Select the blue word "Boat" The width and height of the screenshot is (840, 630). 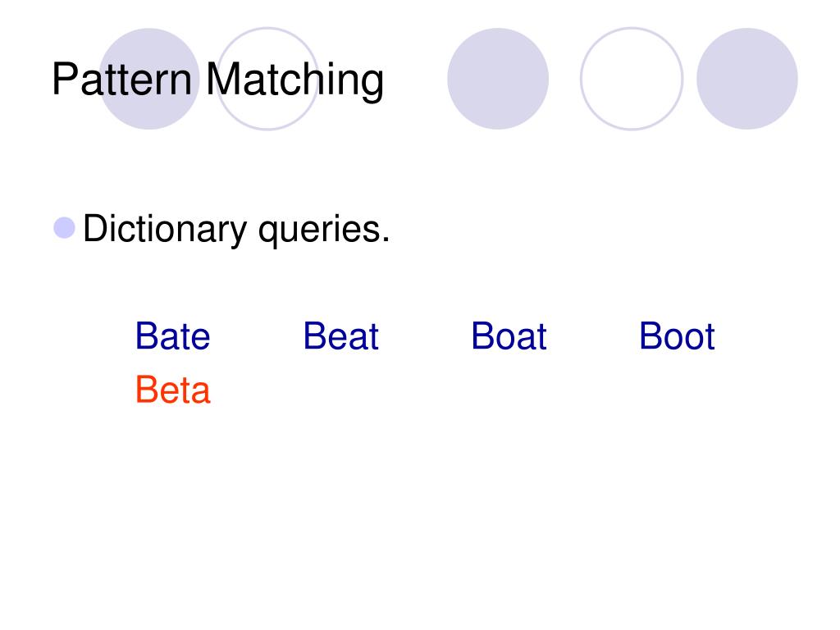509,336
